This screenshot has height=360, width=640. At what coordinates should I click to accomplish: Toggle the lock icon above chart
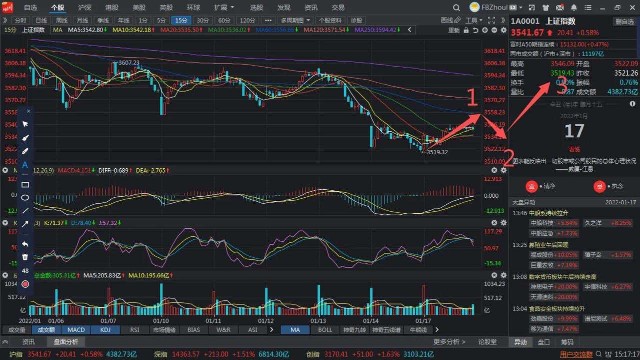point(466,30)
